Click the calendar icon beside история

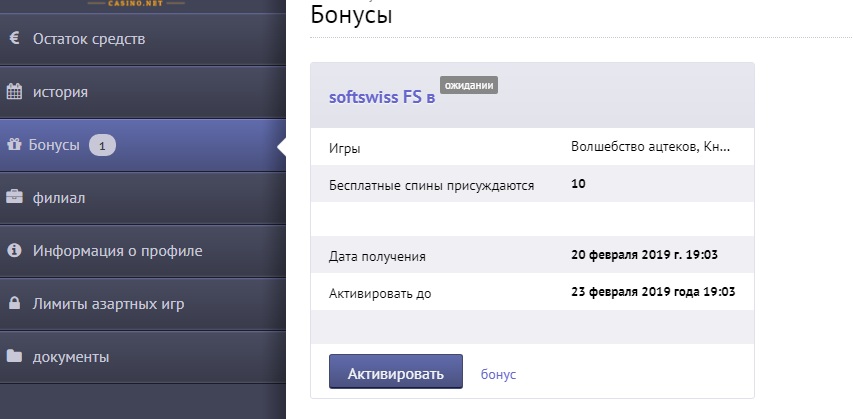[14, 92]
